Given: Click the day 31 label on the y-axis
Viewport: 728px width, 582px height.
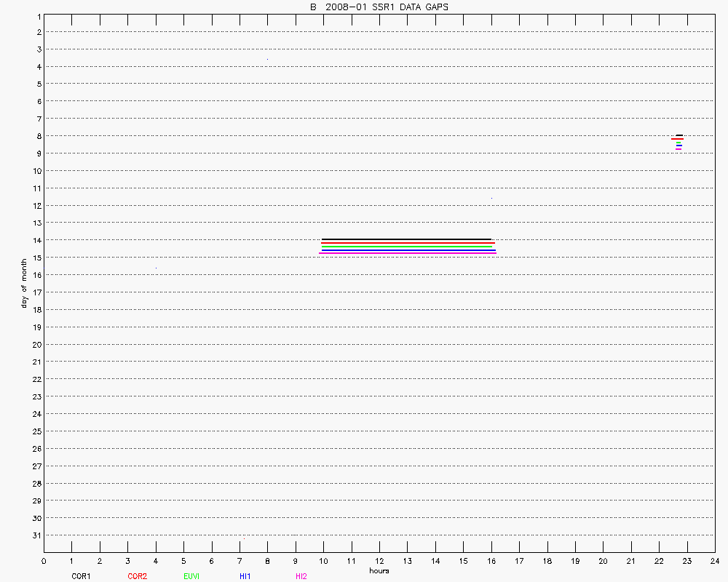Looking at the screenshot, I should pos(36,535).
